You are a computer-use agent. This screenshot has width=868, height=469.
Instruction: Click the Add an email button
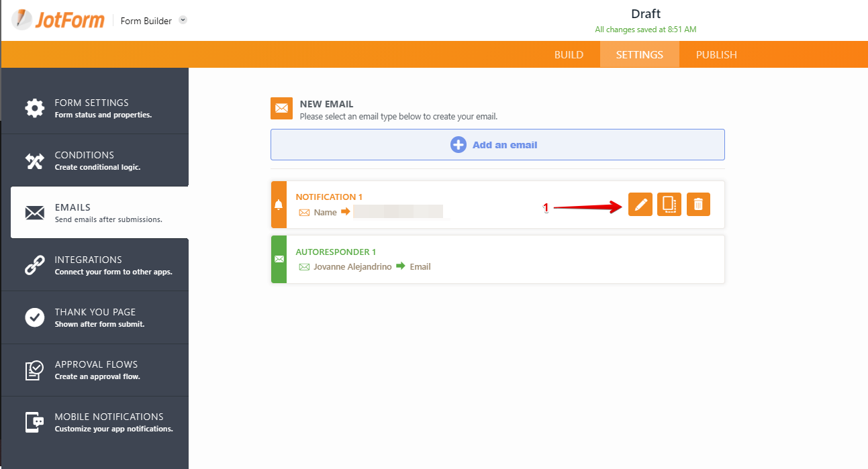497,145
